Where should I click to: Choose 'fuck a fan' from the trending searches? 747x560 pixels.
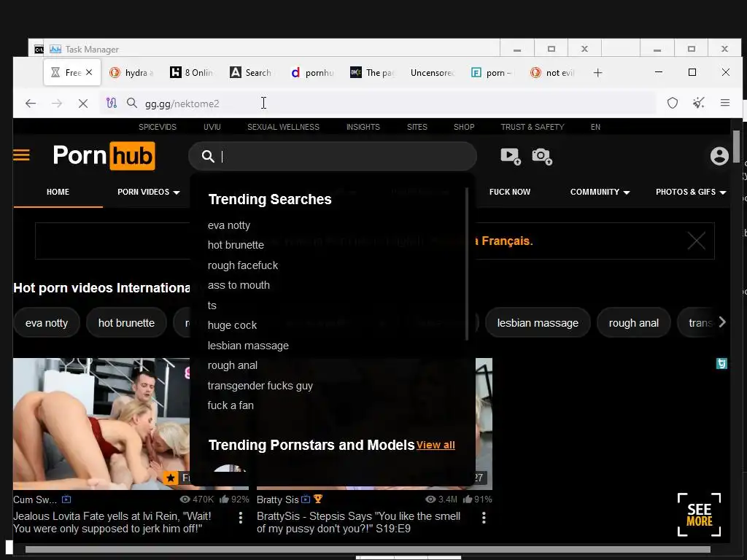point(231,405)
